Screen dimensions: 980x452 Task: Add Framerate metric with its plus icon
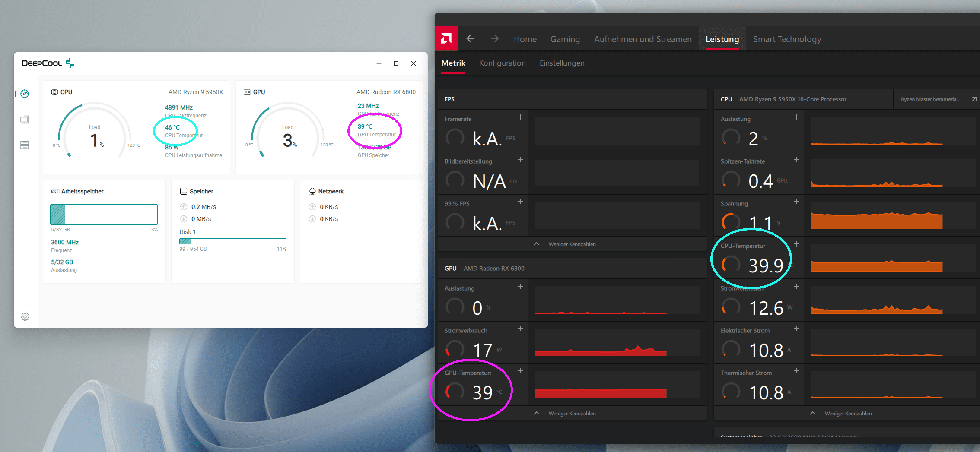[521, 117]
